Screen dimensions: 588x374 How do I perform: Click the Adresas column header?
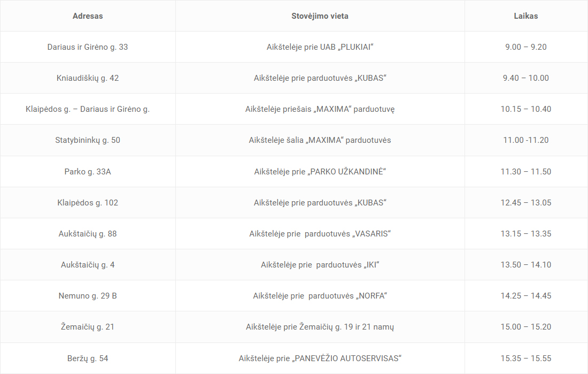coord(88,16)
